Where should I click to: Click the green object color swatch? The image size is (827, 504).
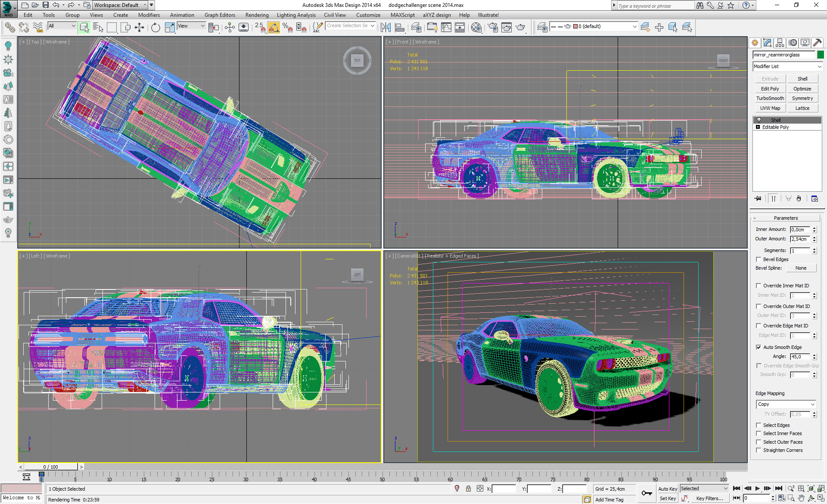click(821, 55)
